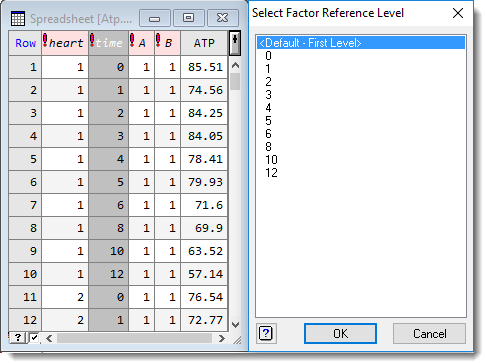Screen dimensions: 486x363
Task: Click the column pin icon above scrollbar
Action: coord(235,43)
